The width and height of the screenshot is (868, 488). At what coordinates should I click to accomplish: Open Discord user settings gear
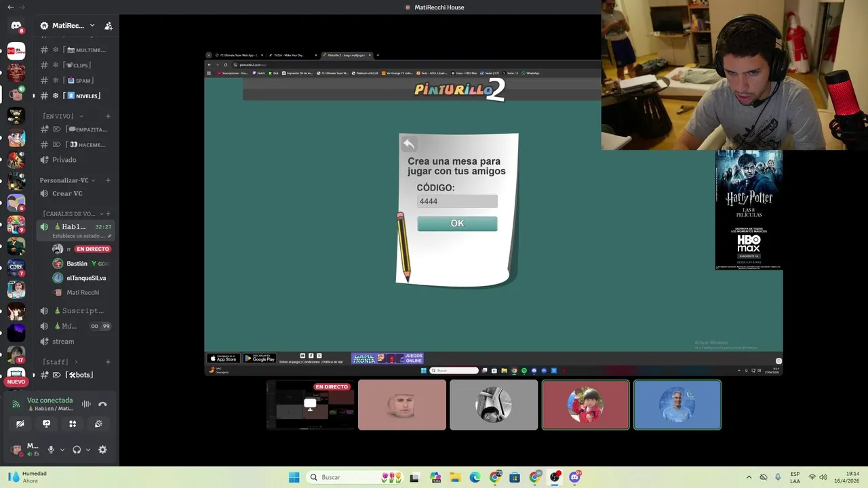coord(102,449)
